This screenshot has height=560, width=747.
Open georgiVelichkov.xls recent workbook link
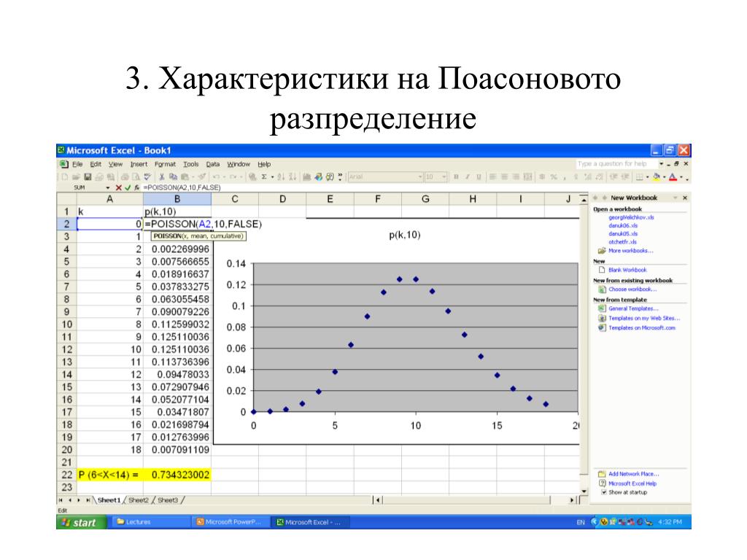[631, 217]
